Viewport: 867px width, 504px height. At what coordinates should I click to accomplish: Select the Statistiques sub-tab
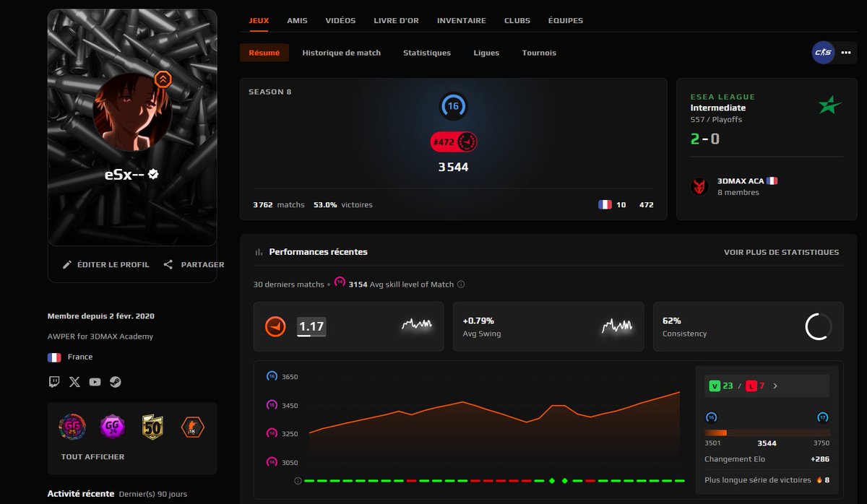pyautogui.click(x=427, y=53)
